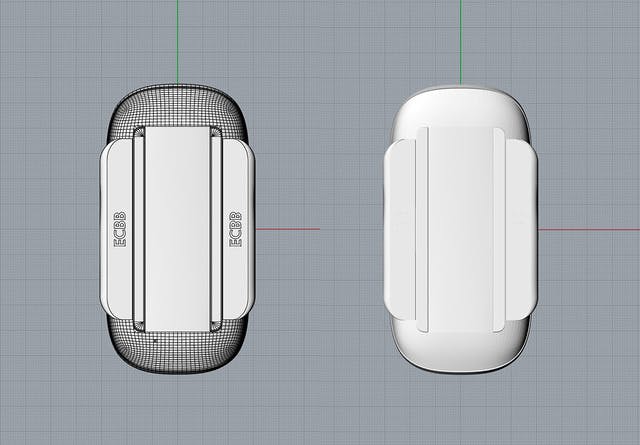
Task: Select the top wireframe mesh of left model
Action: point(178,105)
